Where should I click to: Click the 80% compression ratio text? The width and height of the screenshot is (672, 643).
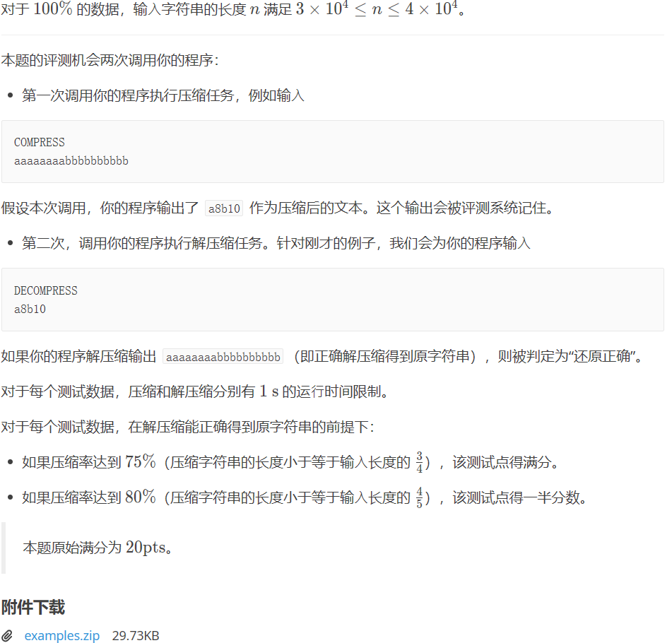coord(140,497)
